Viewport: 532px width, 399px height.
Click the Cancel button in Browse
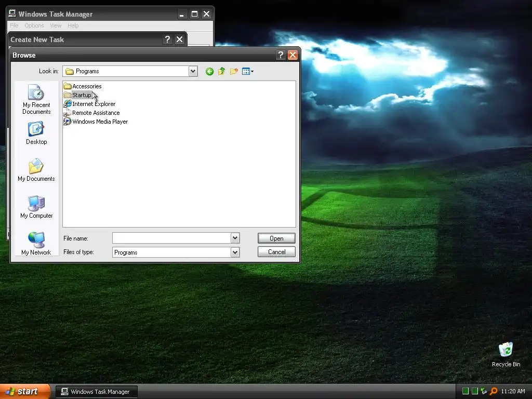(276, 252)
